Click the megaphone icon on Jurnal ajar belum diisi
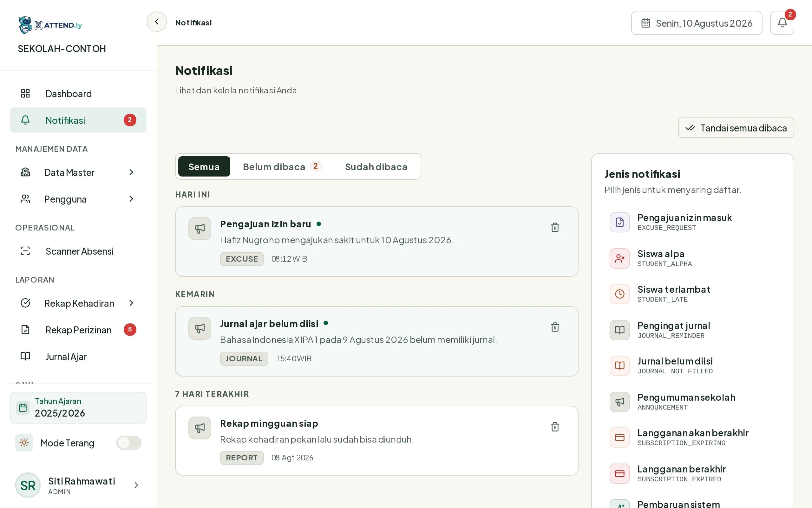This screenshot has height=508, width=812. (200, 328)
